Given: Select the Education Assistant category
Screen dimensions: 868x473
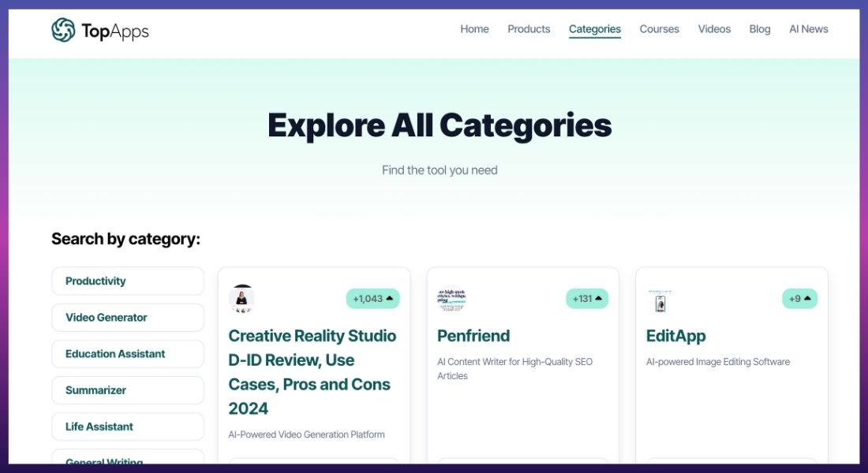Looking at the screenshot, I should point(128,354).
